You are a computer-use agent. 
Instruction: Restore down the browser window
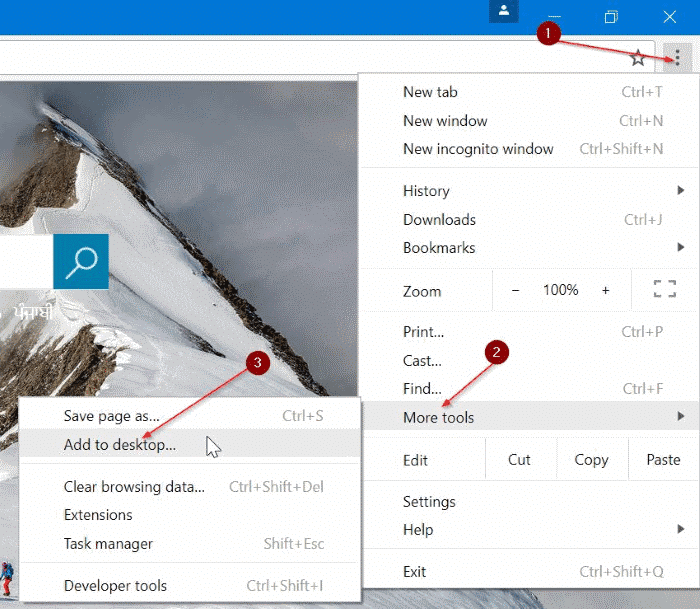tap(611, 17)
